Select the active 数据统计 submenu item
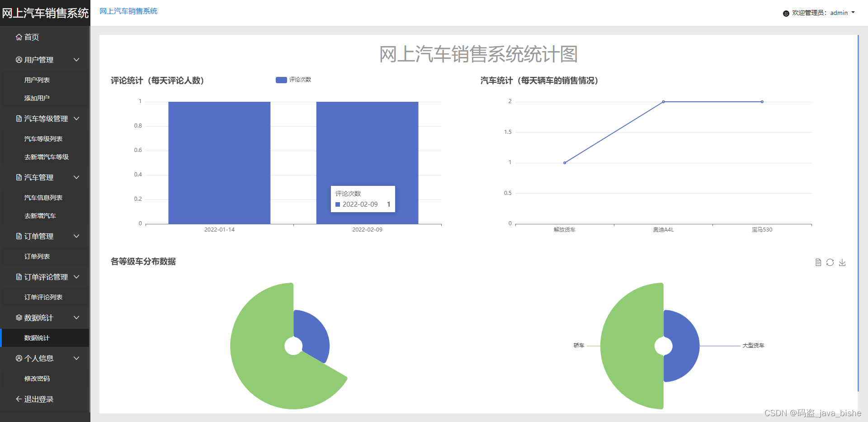 (x=45, y=338)
